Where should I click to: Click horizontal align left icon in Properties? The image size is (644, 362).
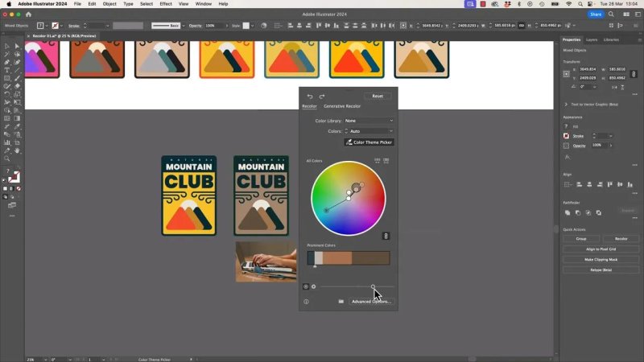pos(579,185)
